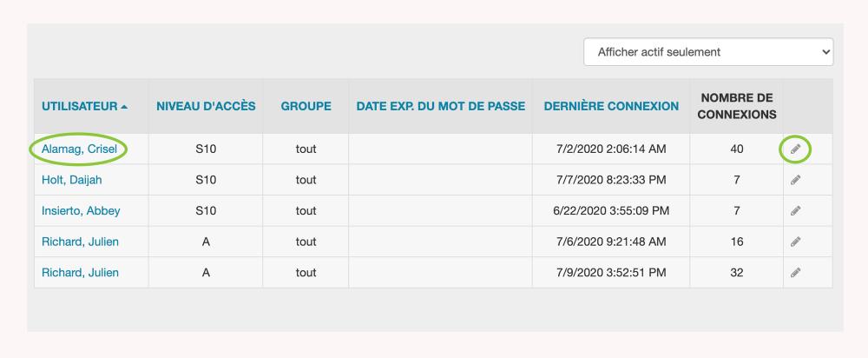Click the sort arrow beside Utilisateur
This screenshot has height=358, width=868.
click(x=124, y=107)
